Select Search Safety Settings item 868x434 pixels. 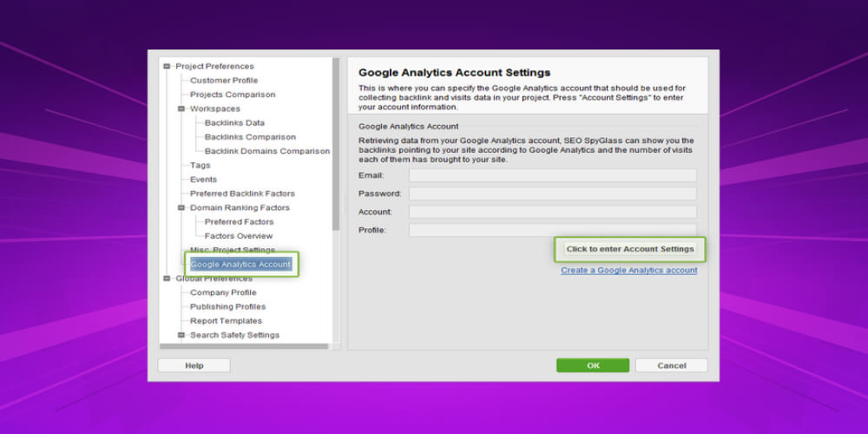tap(234, 335)
